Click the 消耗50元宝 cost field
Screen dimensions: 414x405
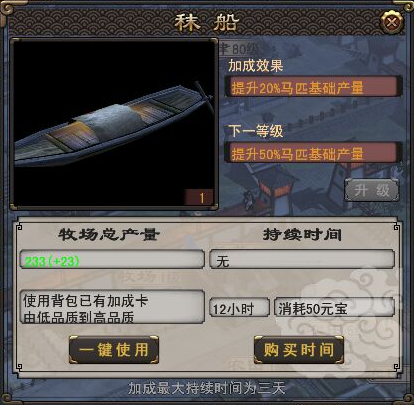(x=334, y=308)
